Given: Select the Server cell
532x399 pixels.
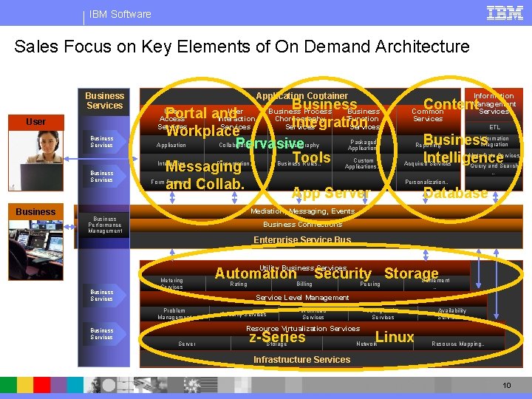Looking at the screenshot, I should tap(187, 344).
